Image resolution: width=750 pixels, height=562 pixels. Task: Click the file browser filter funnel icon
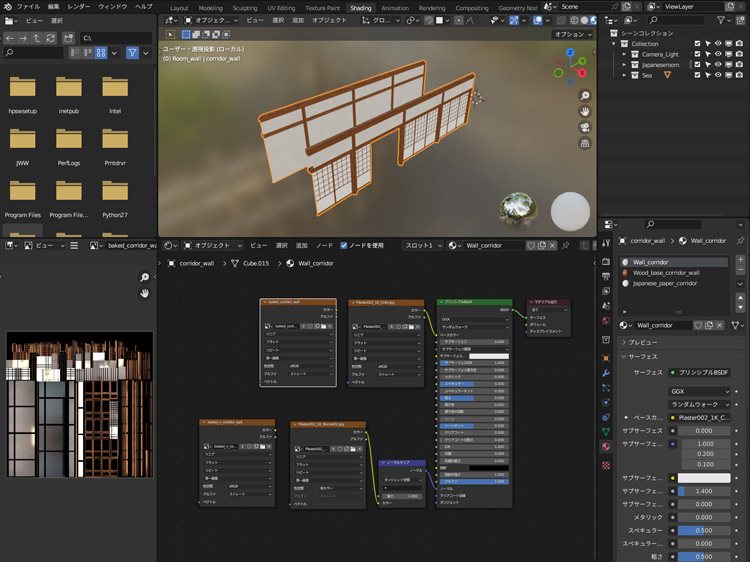click(133, 52)
